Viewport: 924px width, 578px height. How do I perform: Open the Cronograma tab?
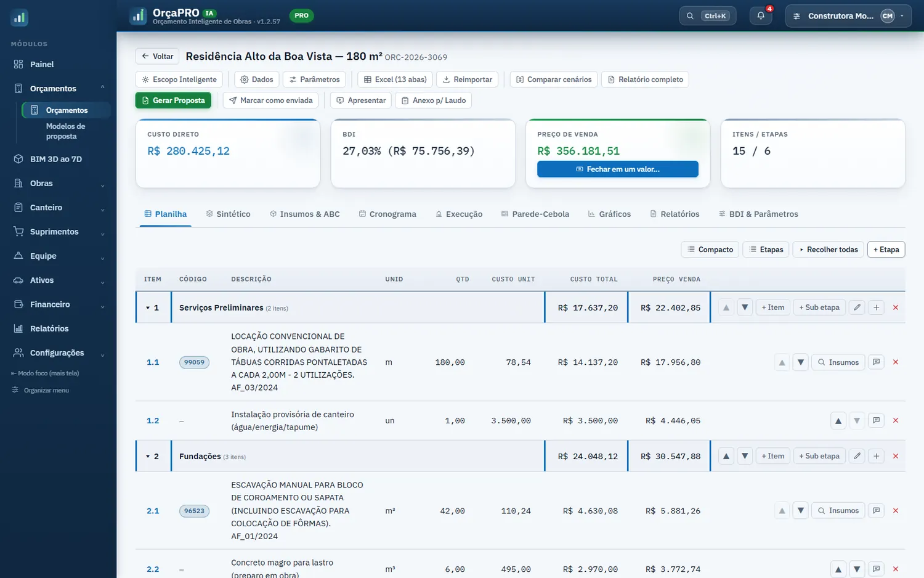click(387, 214)
